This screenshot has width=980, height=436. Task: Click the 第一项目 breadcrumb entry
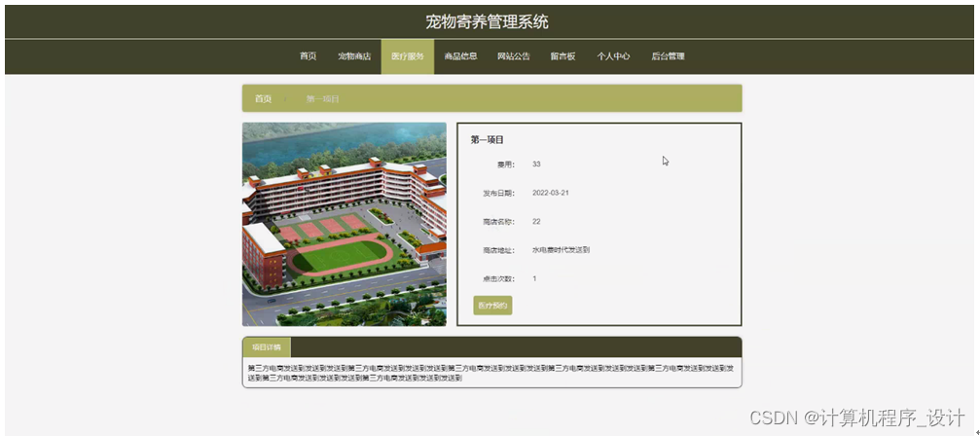pyautogui.click(x=322, y=99)
